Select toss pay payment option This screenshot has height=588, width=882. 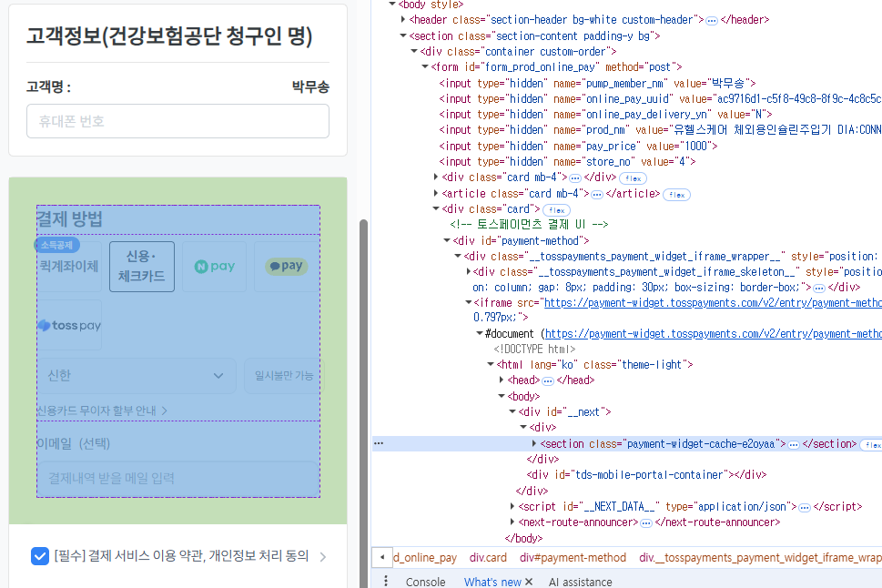[70, 325]
